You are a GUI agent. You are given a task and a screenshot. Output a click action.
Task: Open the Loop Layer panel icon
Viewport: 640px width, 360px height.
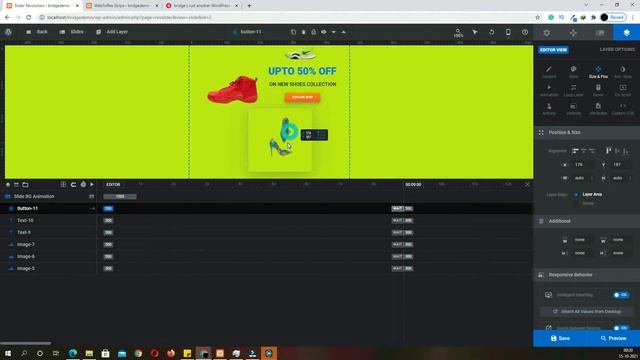point(573,90)
